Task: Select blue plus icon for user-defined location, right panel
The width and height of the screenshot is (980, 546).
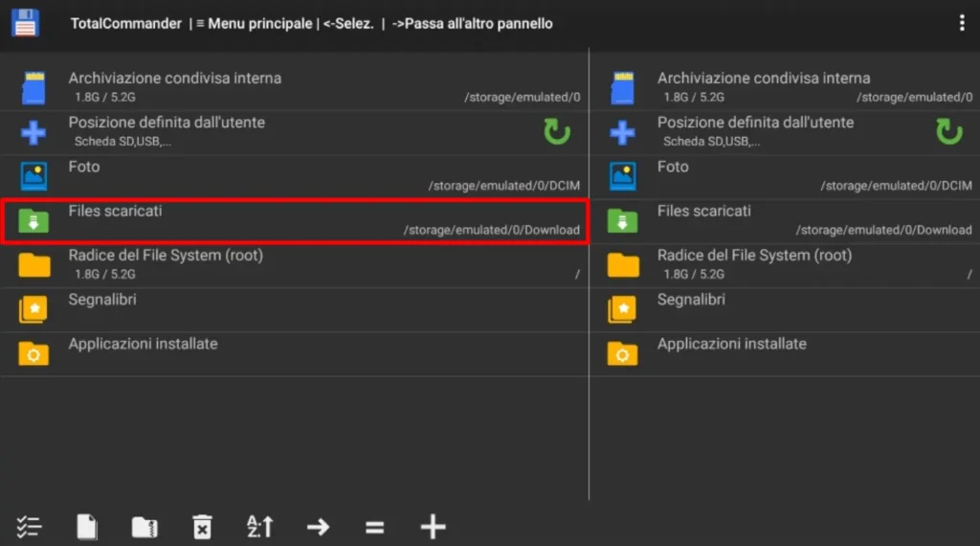Action: (622, 132)
